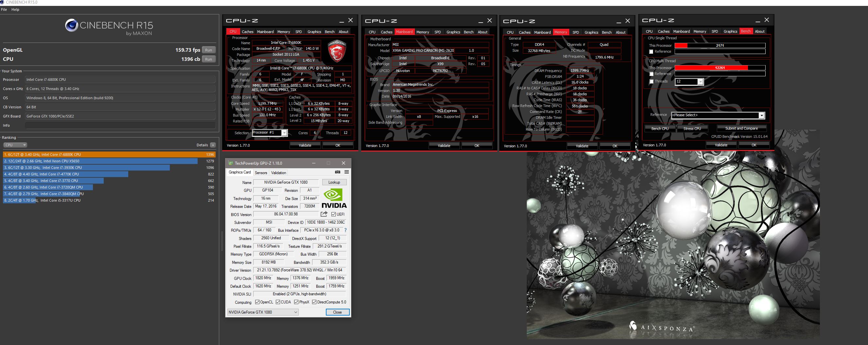Click the GPU-Z title bar app icon
Image resolution: width=868 pixels, height=345 pixels.
pyautogui.click(x=231, y=163)
